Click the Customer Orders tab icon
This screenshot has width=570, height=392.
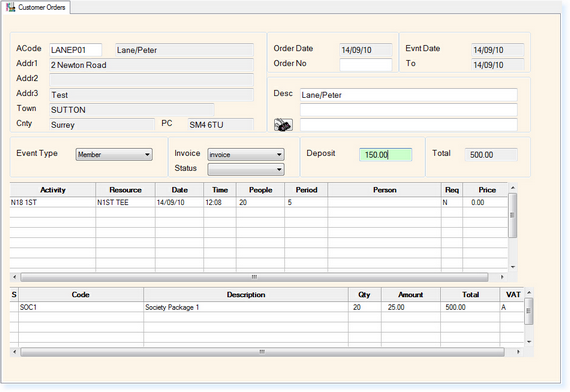11,7
